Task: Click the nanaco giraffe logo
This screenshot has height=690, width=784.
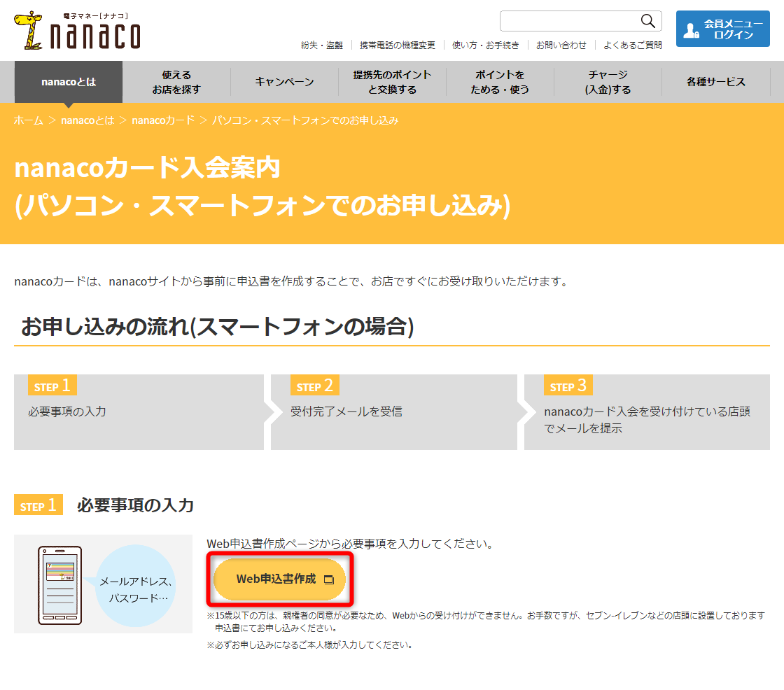Action: click(x=77, y=31)
